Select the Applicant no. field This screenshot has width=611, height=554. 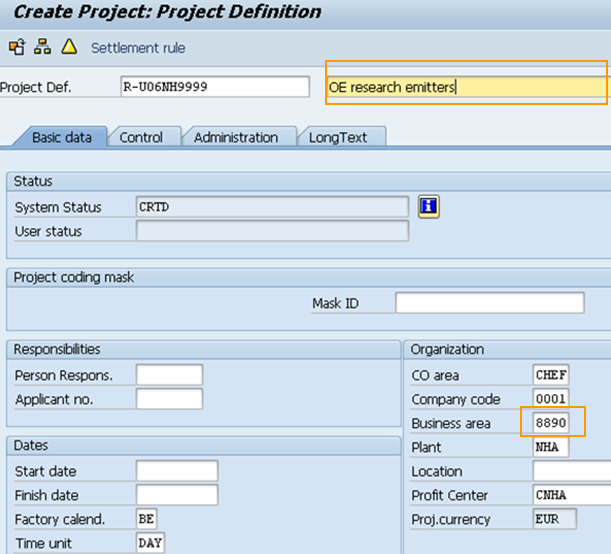169,399
